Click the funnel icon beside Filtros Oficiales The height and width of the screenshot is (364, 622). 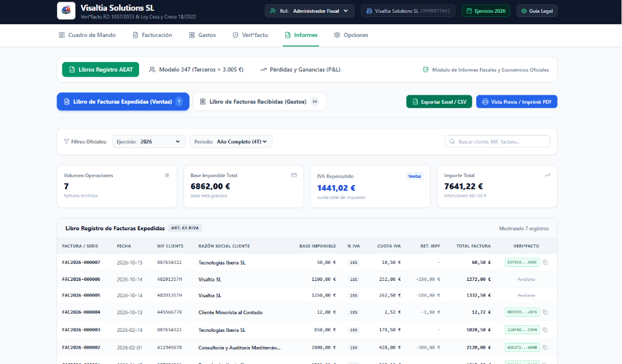67,141
